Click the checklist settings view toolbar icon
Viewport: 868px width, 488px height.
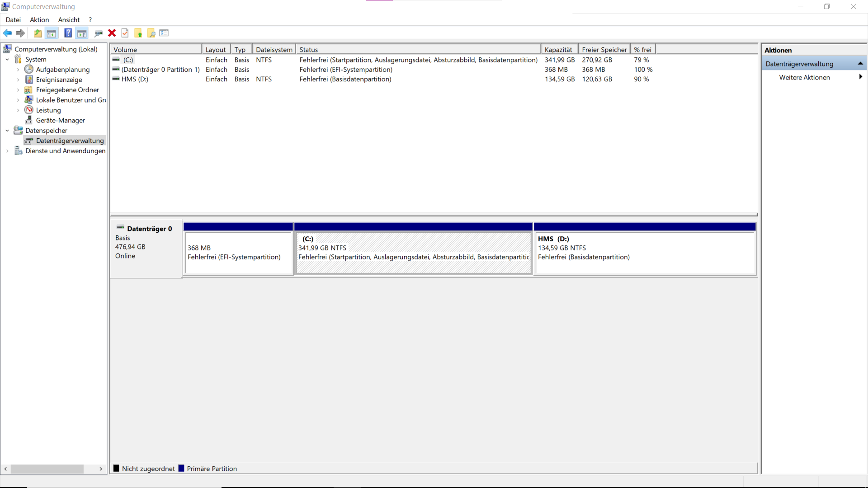coord(164,33)
